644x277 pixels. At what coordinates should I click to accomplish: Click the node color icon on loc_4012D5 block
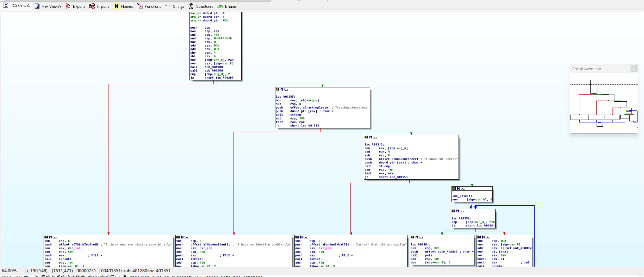pyautogui.click(x=277, y=89)
